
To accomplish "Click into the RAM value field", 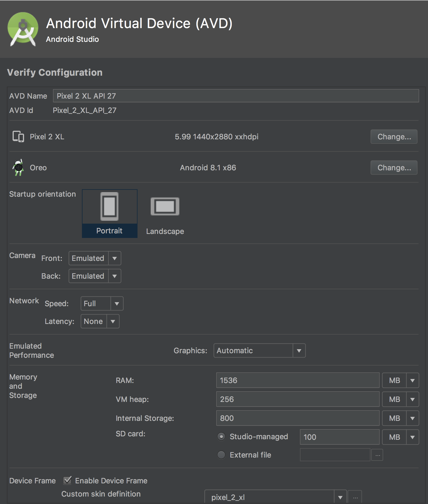I will [298, 380].
